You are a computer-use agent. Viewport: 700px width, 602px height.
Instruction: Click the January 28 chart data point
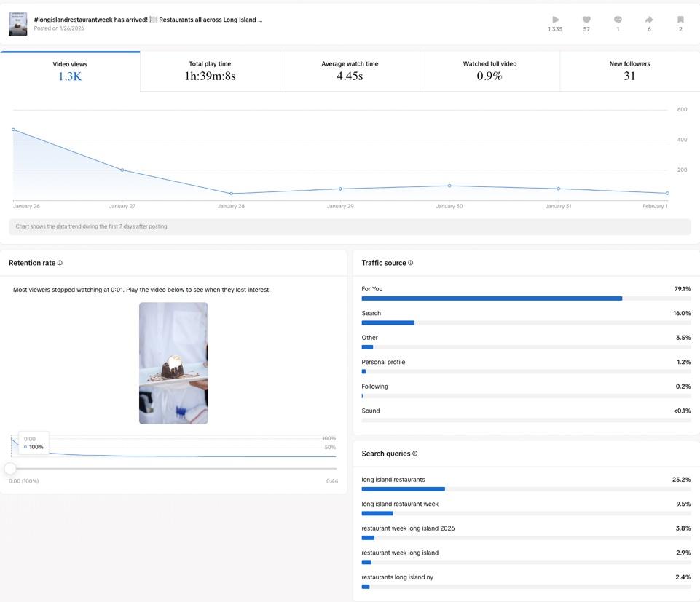pyautogui.click(x=231, y=194)
